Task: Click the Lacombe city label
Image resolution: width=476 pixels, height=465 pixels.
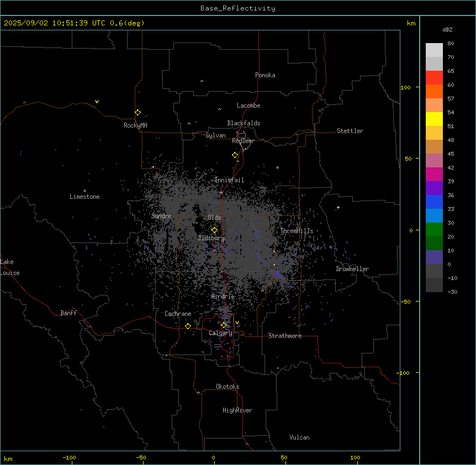Action: tap(248, 105)
